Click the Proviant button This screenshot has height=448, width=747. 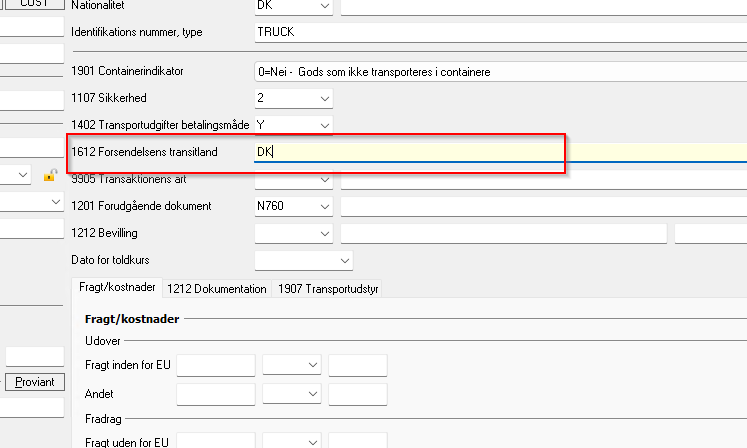tap(33, 382)
